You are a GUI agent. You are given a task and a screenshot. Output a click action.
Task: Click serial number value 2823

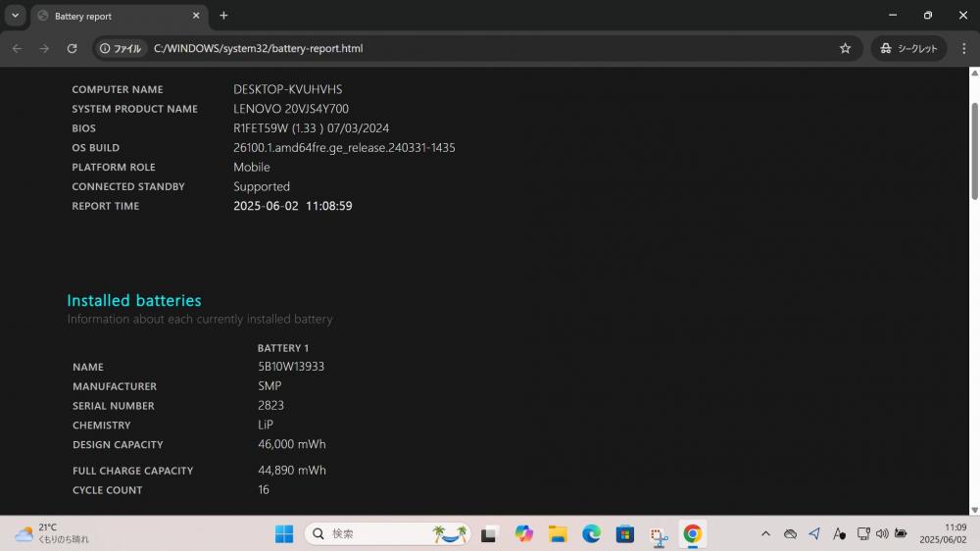pyautogui.click(x=270, y=405)
